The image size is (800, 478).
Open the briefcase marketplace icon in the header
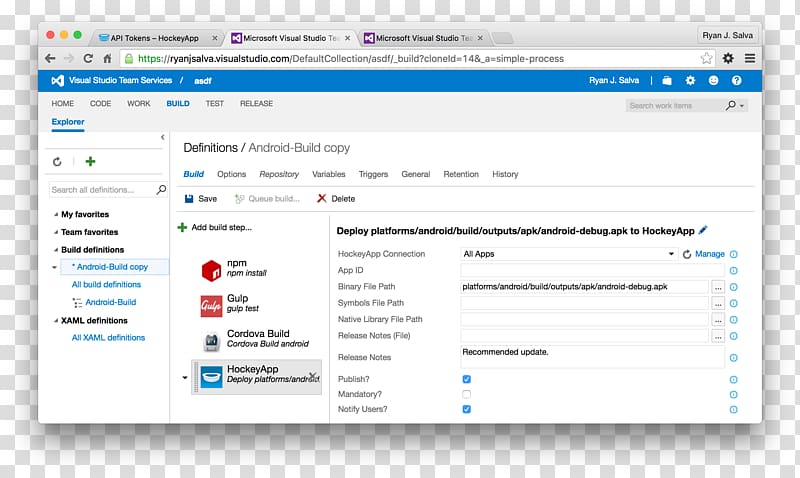[x=666, y=81]
